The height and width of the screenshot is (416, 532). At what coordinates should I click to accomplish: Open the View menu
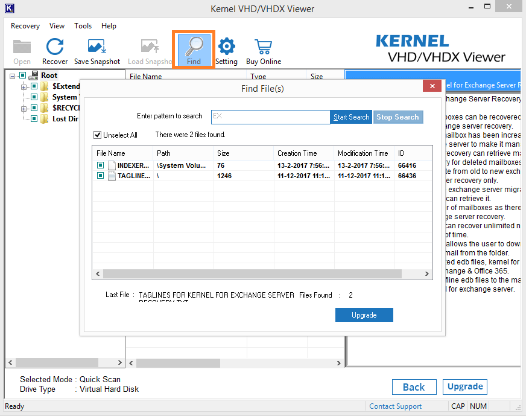[57, 26]
